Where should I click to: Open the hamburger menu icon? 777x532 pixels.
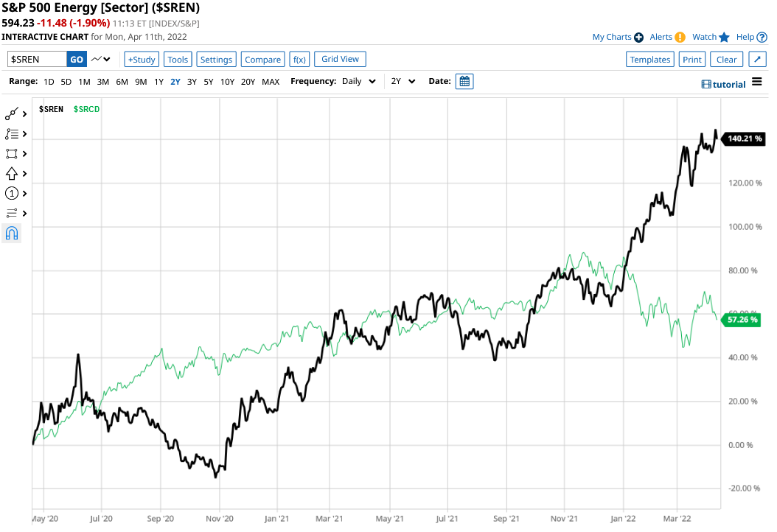[756, 82]
